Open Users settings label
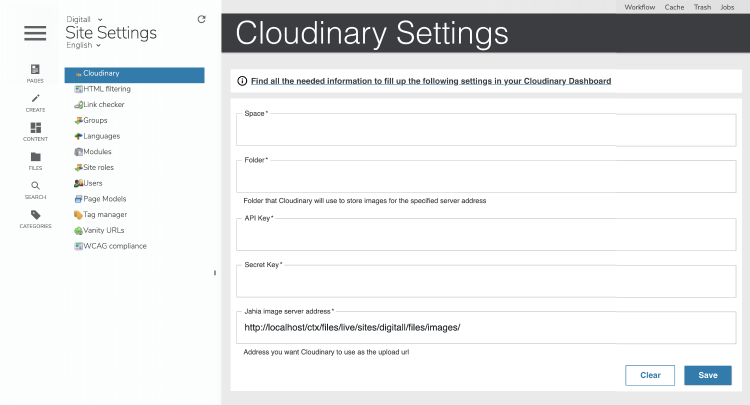750x405 pixels. 93,183
